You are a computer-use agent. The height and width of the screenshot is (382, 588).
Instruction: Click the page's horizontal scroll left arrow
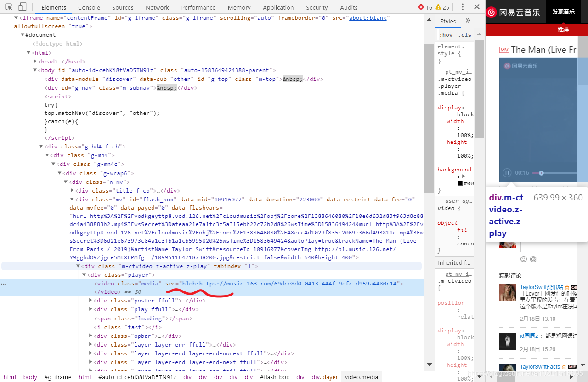point(492,377)
